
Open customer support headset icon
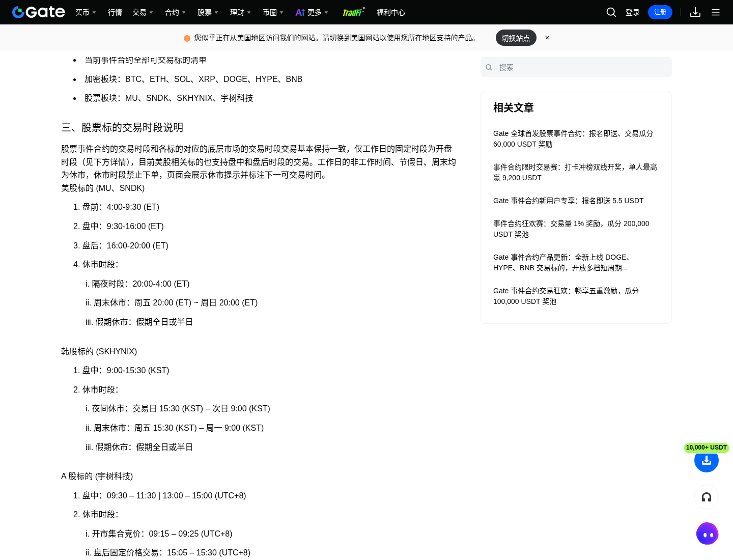(707, 497)
